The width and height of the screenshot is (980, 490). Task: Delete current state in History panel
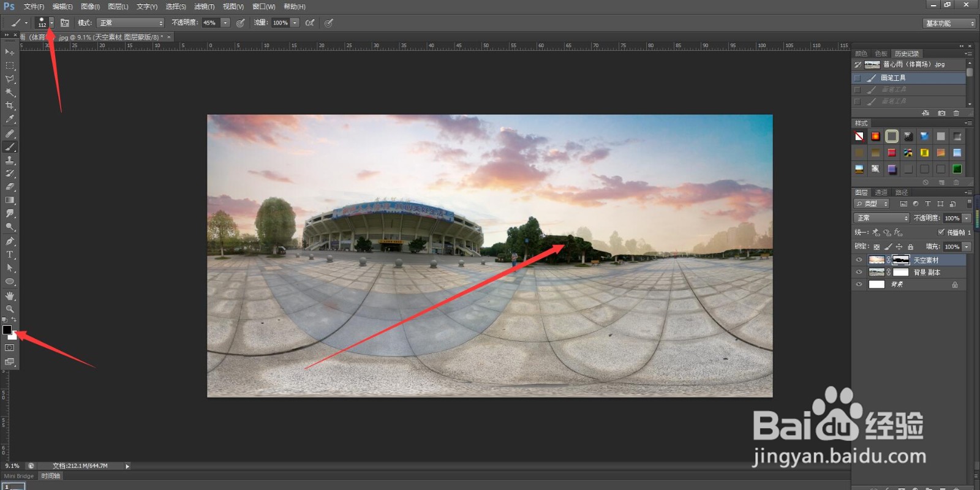coord(956,113)
